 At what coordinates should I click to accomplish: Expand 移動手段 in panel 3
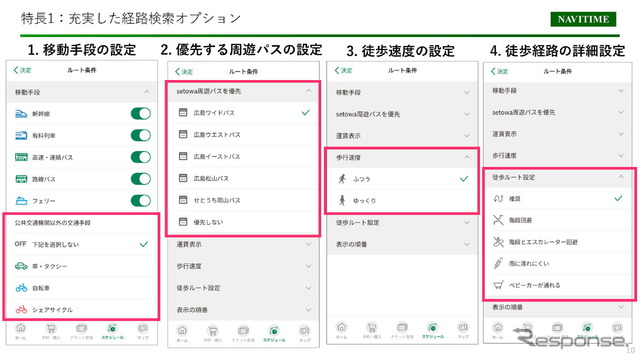402,93
